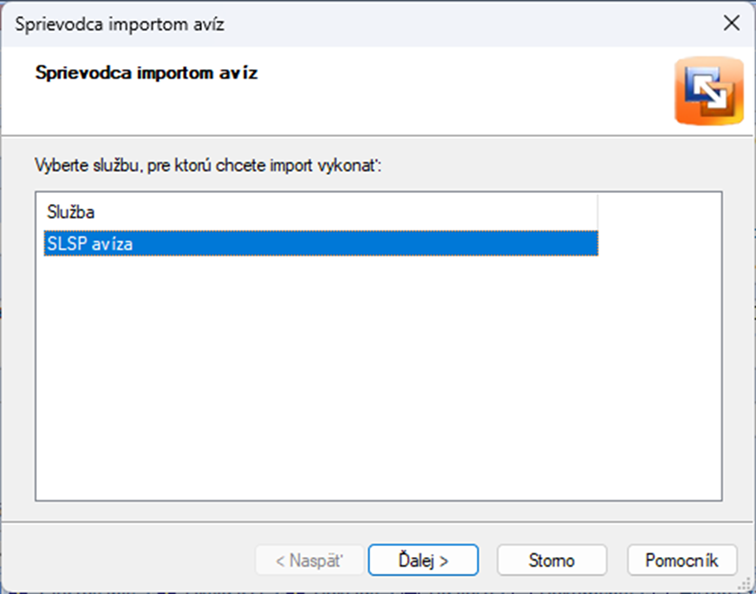756x594 pixels.
Task: Click the Vyberte službu instruction label
Action: 208,166
